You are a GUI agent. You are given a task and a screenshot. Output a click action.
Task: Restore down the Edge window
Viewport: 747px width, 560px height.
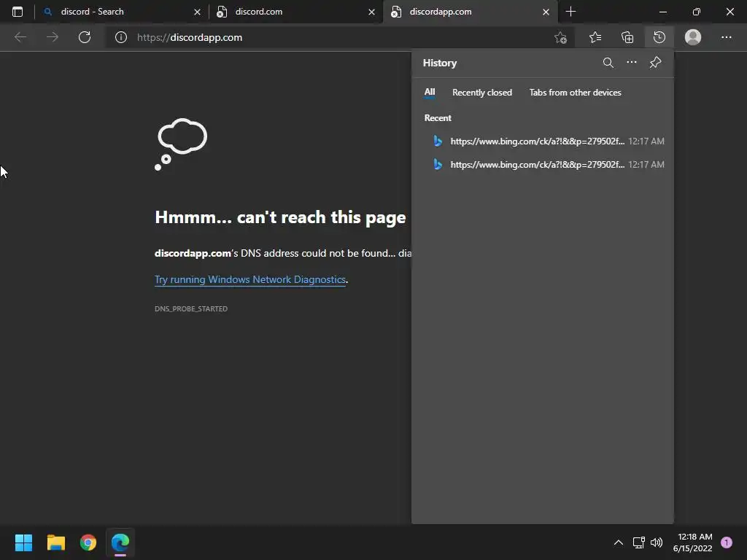coord(697,12)
